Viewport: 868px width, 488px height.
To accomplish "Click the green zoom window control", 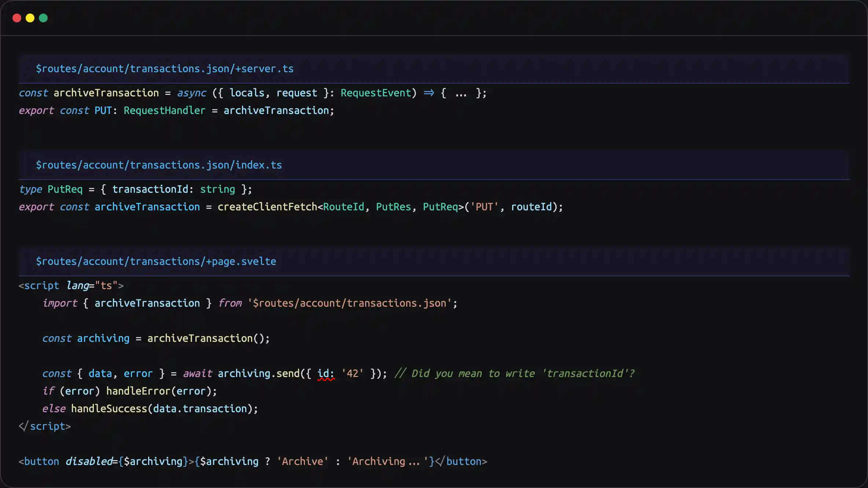I will pyautogui.click(x=43, y=18).
